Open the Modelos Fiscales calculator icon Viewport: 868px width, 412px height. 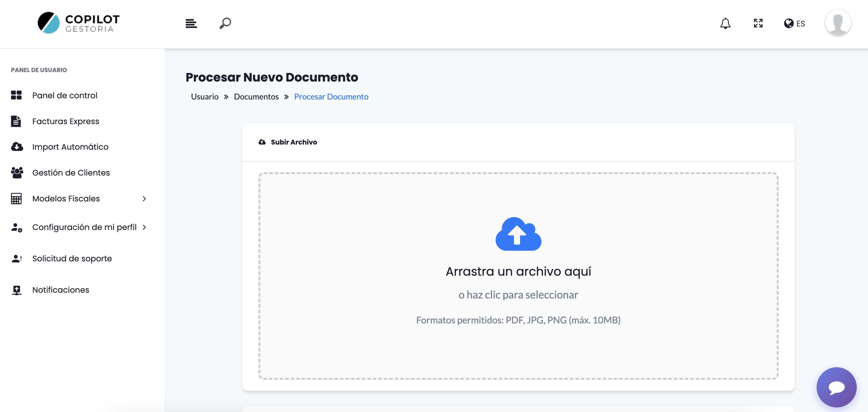(x=16, y=199)
